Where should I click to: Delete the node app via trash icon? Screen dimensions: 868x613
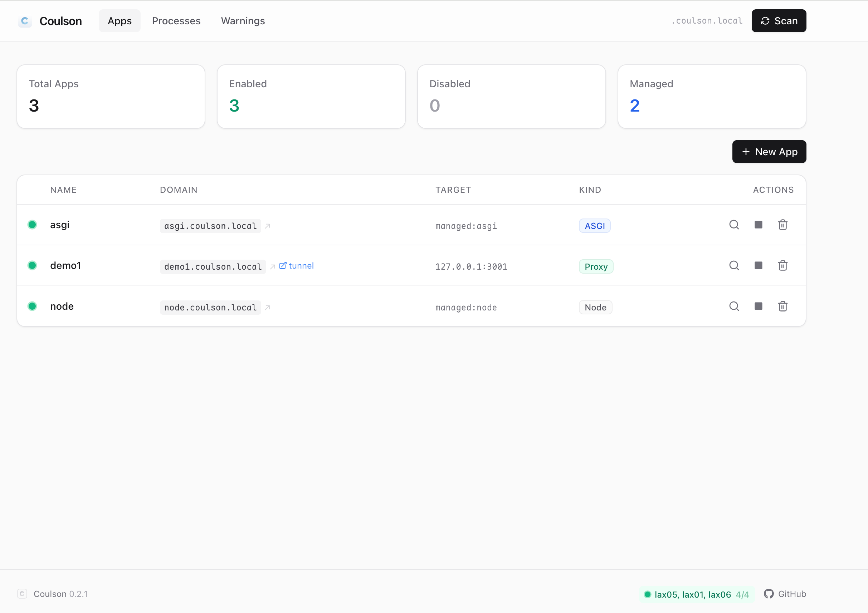(782, 306)
